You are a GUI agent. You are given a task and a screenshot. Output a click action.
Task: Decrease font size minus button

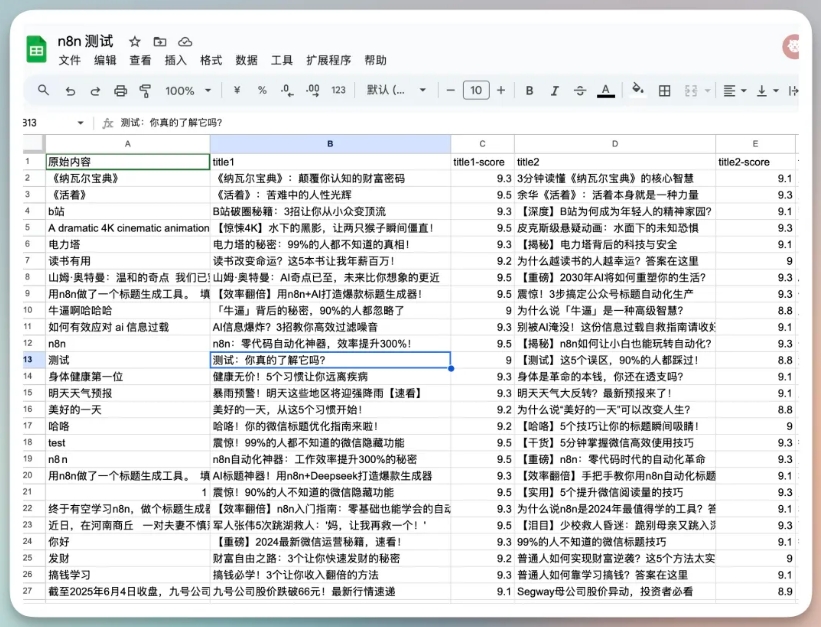click(450, 90)
